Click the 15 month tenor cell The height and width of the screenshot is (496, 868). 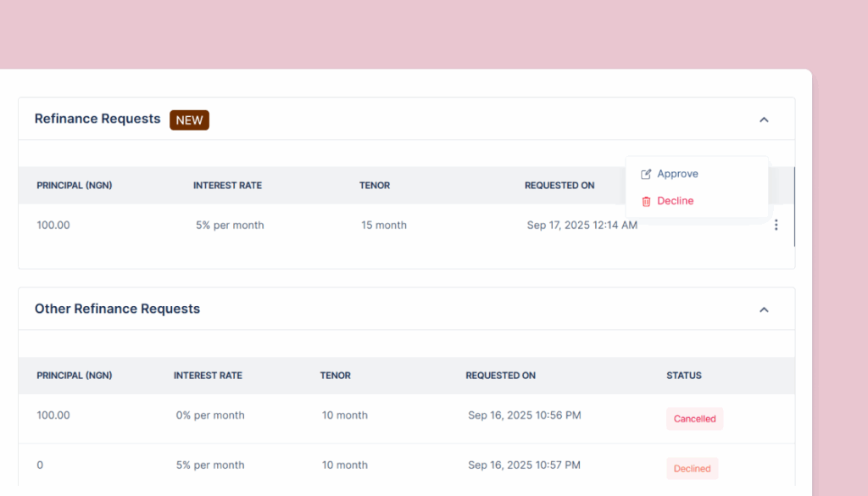coord(384,226)
